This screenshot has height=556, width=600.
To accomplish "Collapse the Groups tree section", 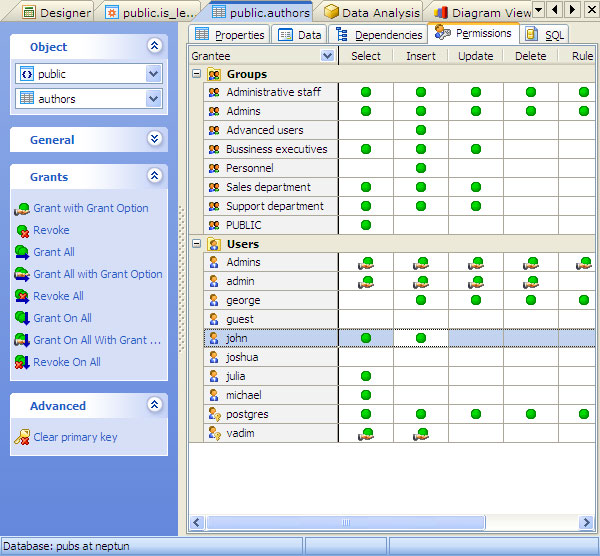I will 197,74.
